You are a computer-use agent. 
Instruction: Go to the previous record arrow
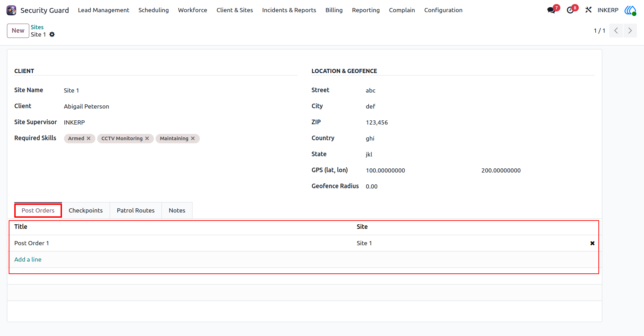pyautogui.click(x=616, y=31)
